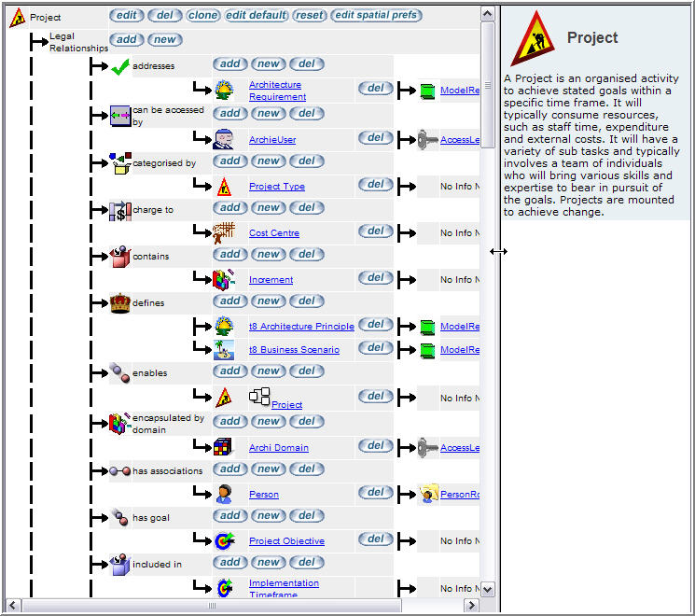Click the crown icon next to defines

[x=119, y=302]
